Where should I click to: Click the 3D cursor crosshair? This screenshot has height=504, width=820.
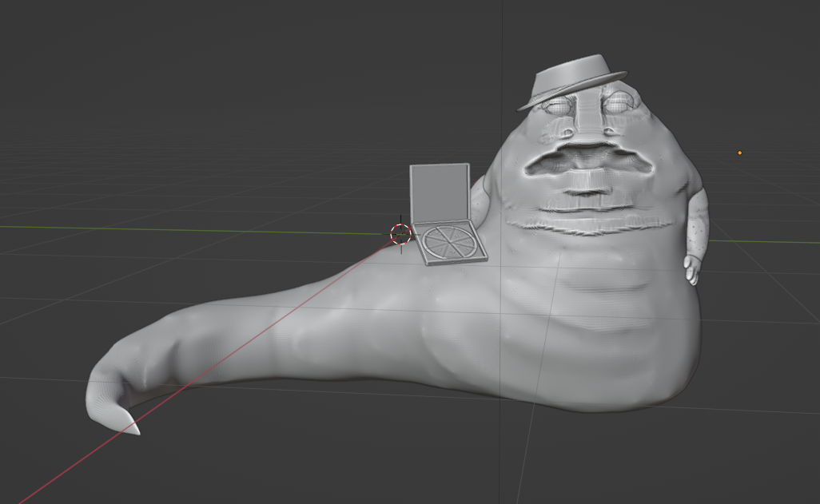pyautogui.click(x=400, y=233)
